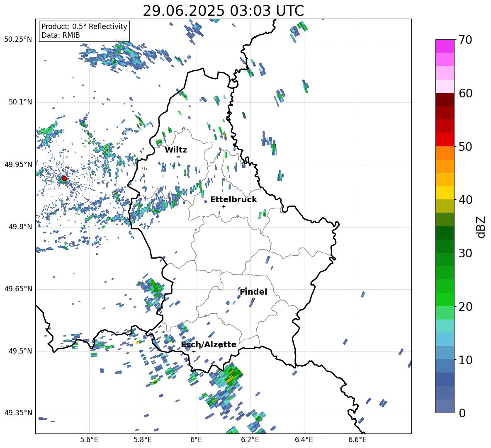Click the 10 colorbar tick label

(x=466, y=360)
